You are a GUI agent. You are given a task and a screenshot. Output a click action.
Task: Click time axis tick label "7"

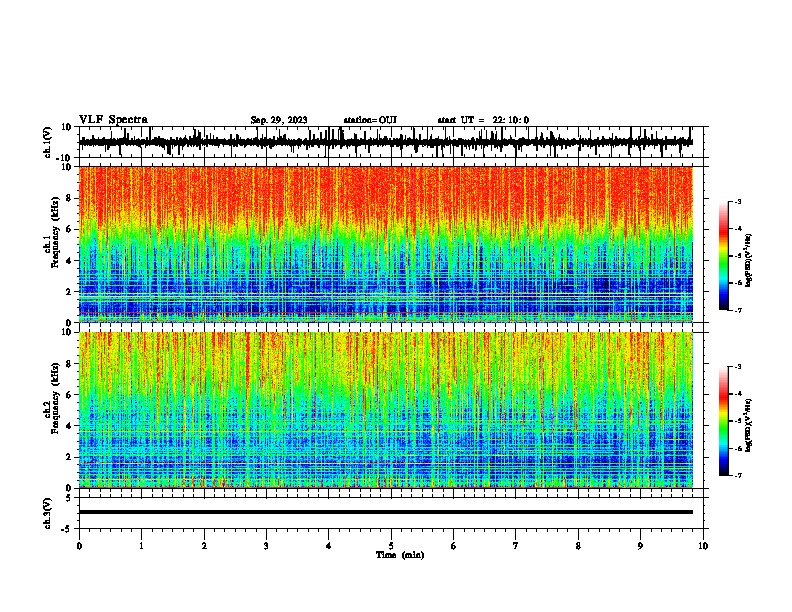(x=516, y=546)
